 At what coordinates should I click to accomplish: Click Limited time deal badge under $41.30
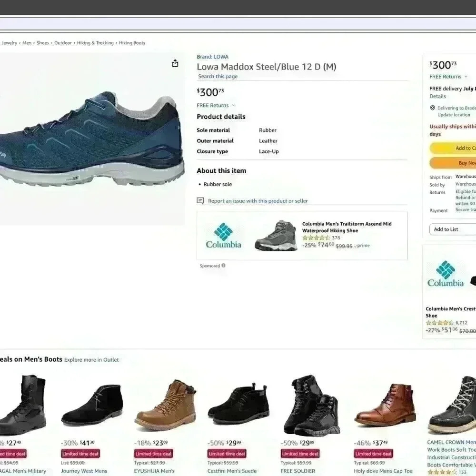pos(80,454)
